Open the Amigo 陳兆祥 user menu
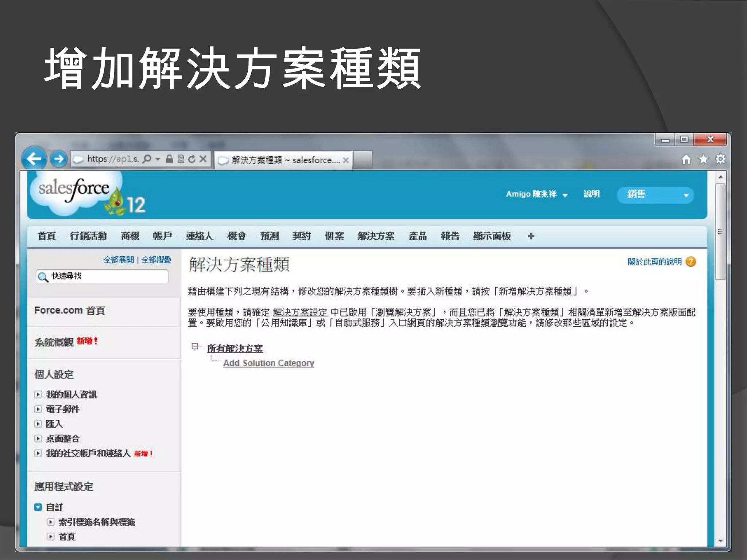Screen dimensions: 747x560 (537, 194)
